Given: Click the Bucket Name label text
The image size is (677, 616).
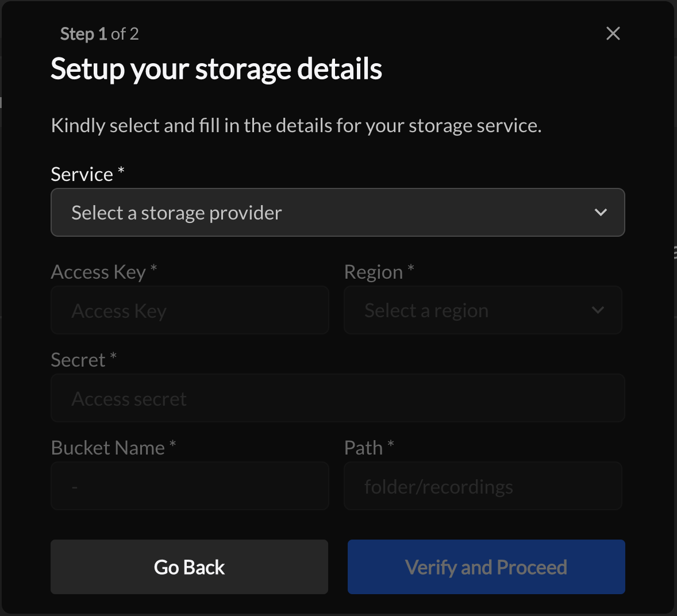Looking at the screenshot, I should pos(109,447).
